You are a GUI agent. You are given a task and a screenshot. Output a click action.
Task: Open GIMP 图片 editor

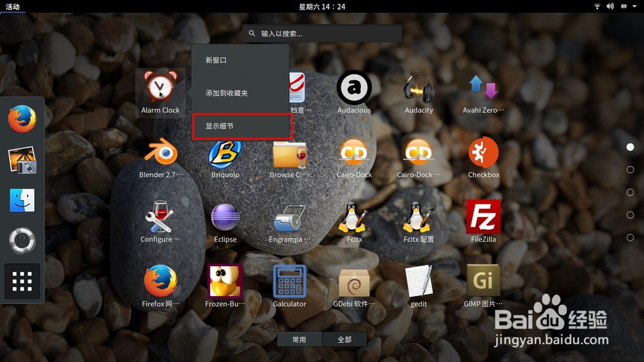pyautogui.click(x=484, y=281)
